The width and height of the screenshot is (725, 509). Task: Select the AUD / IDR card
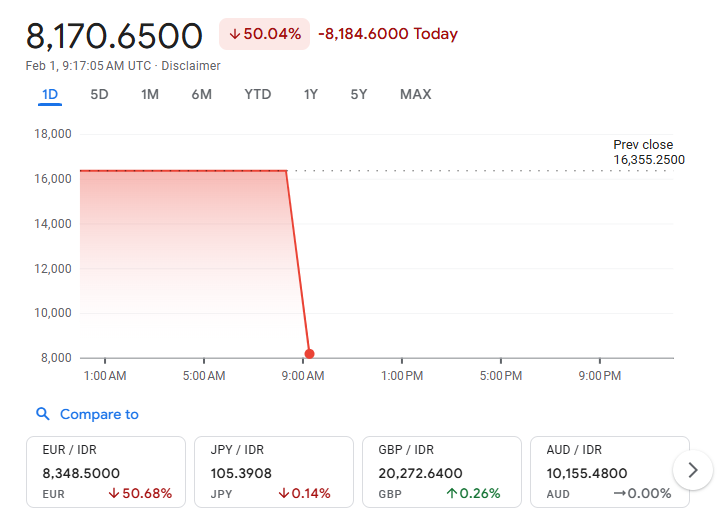point(608,471)
